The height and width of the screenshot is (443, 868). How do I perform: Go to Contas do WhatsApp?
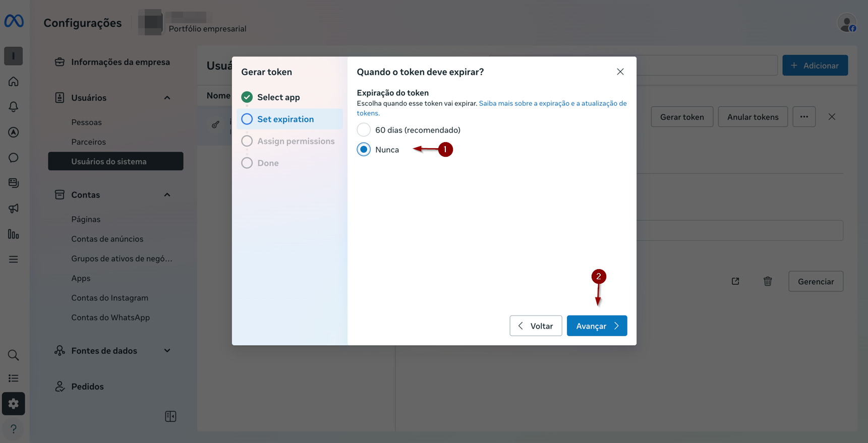(110, 318)
